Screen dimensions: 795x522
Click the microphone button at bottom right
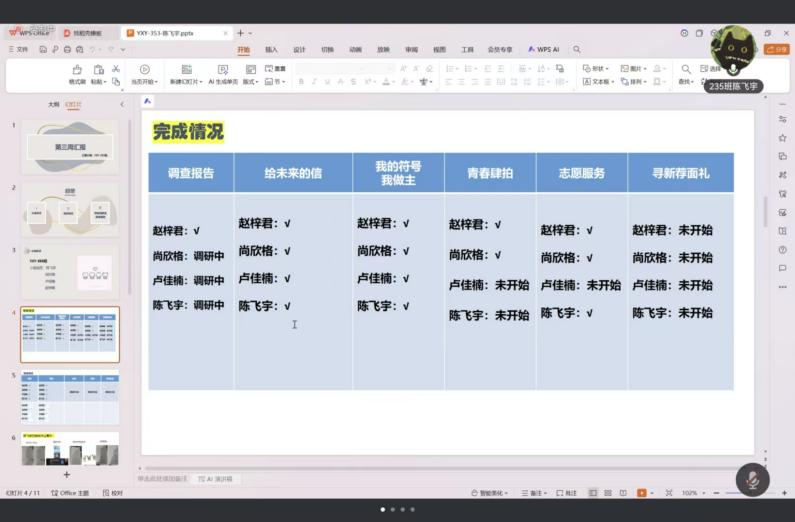(752, 480)
